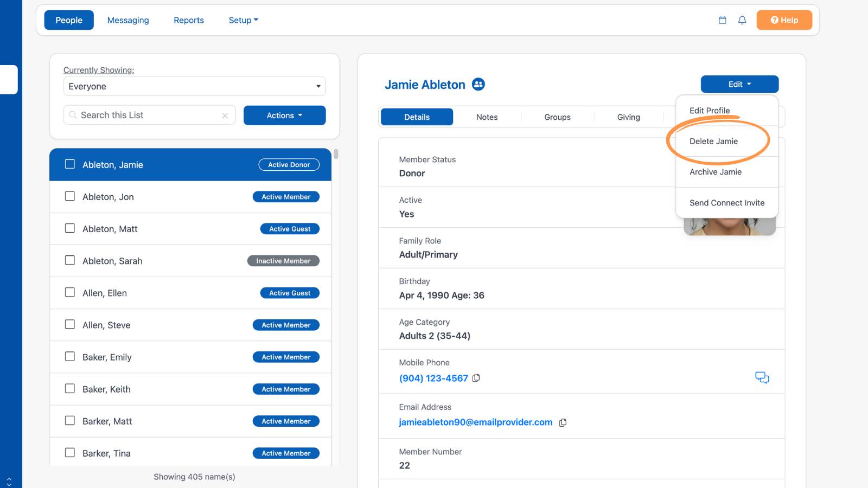The image size is (868, 488).
Task: Go to the People section
Action: pos(69,20)
